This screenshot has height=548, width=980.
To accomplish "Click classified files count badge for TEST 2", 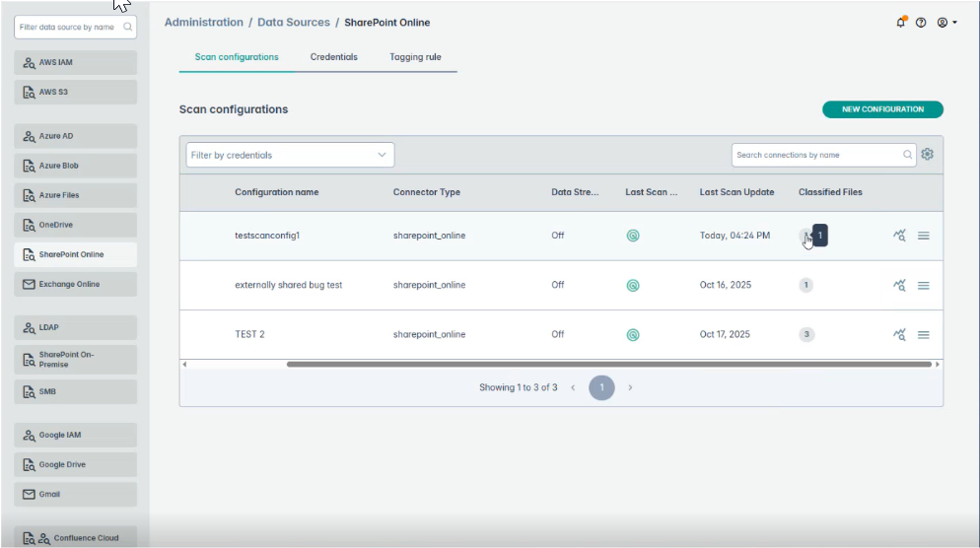I will pos(806,334).
